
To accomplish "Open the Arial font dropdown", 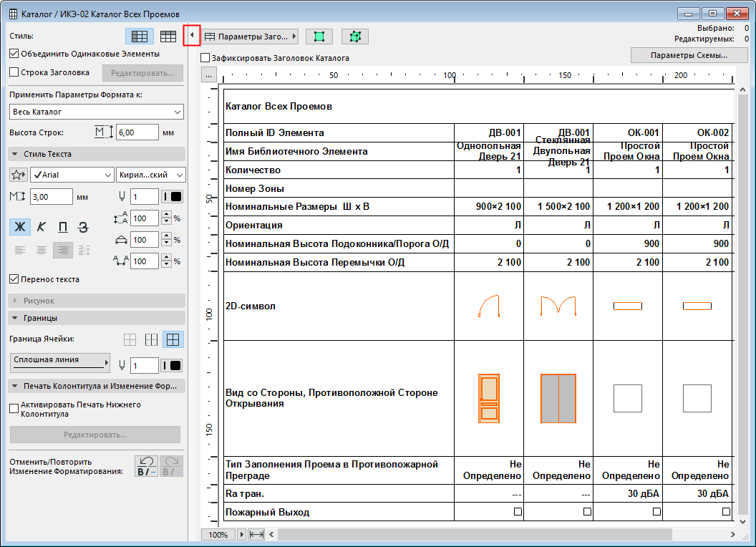I will coord(72,175).
